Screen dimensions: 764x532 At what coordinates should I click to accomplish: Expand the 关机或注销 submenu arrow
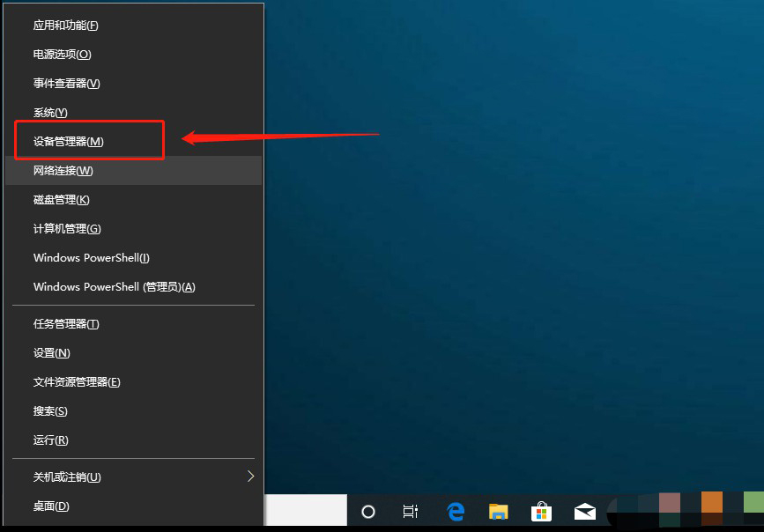pos(250,477)
